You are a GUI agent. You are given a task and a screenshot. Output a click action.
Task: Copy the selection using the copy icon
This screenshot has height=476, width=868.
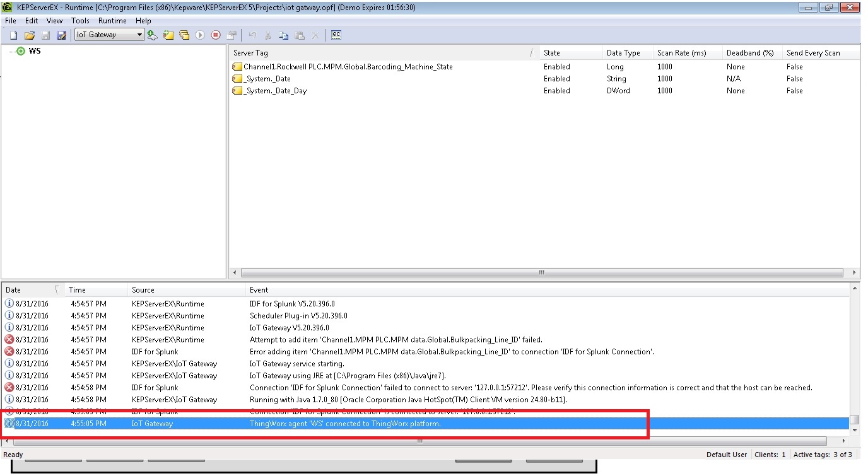[282, 35]
